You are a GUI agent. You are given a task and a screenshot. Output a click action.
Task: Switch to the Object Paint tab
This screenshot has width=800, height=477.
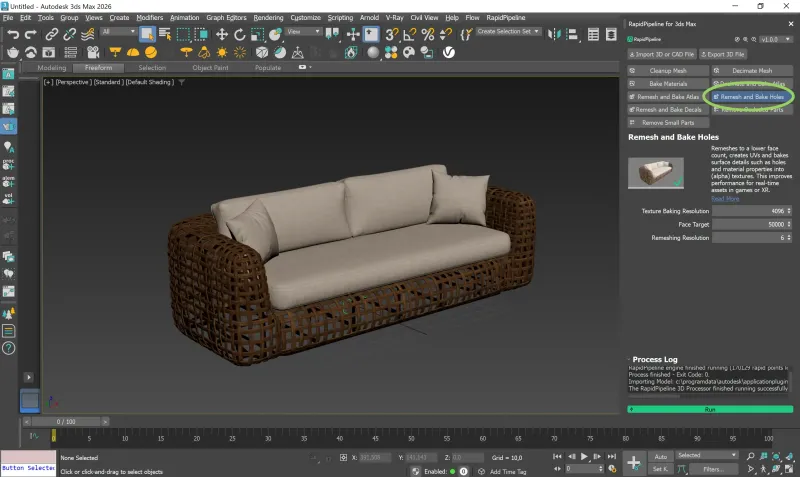(210, 68)
